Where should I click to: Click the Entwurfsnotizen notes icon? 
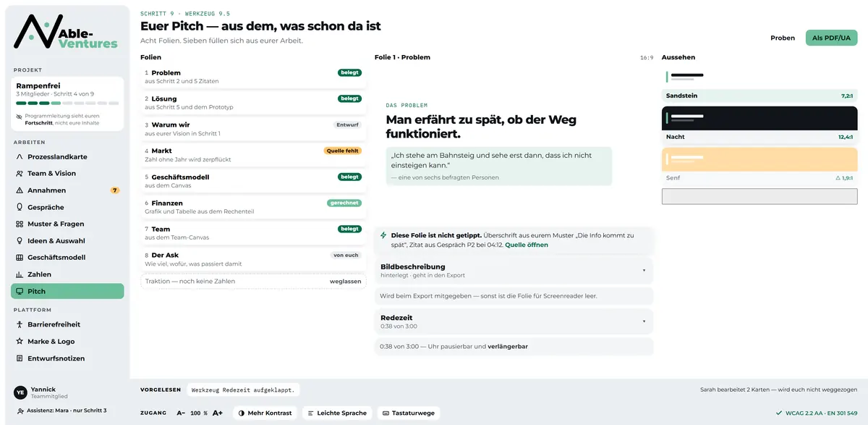(20, 358)
